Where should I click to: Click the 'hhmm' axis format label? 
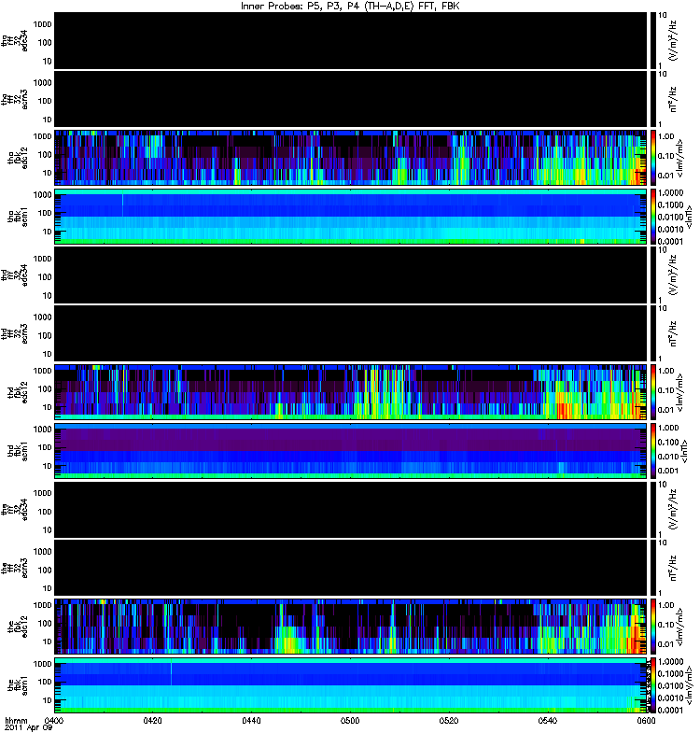[x=16, y=720]
